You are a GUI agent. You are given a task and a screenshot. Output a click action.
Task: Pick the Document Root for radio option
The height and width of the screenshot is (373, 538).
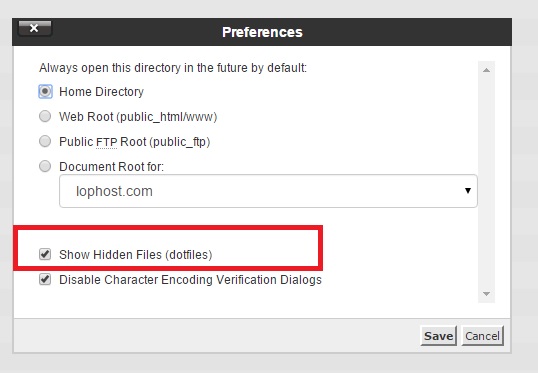[45, 166]
